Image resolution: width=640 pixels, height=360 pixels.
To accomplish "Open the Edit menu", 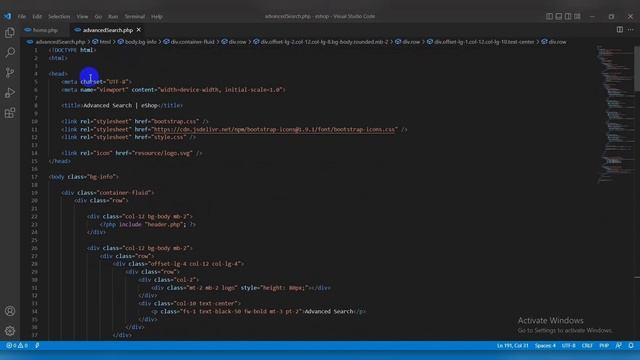I will (37, 17).
